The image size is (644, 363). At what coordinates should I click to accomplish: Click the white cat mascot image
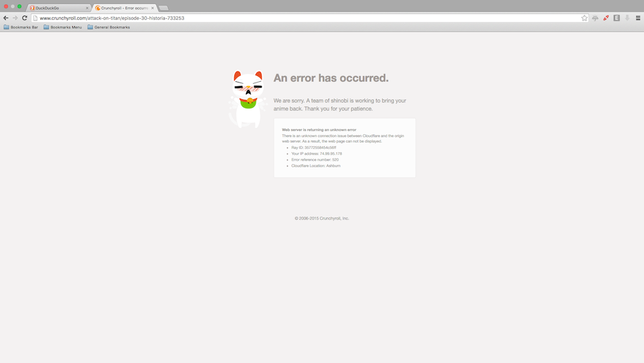[x=248, y=99]
